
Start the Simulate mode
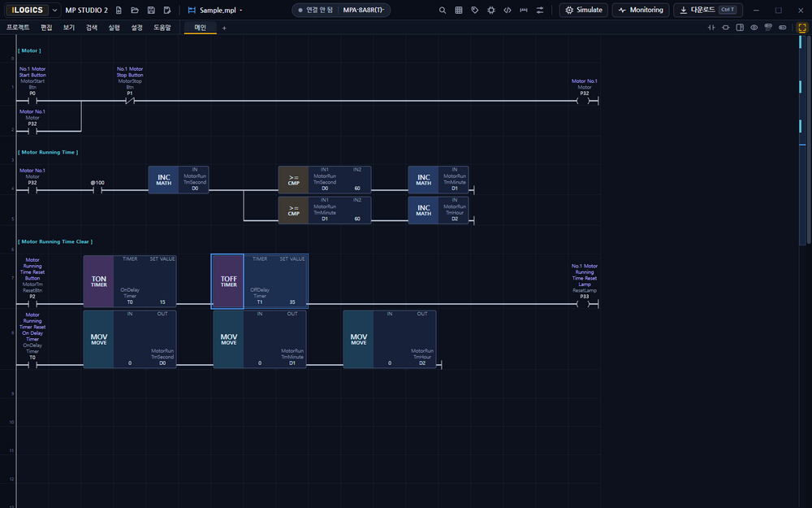(x=584, y=10)
